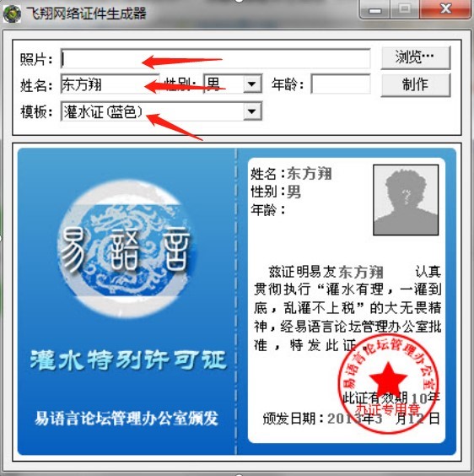The image size is (474, 476).
Task: Click the 制作 make button
Action: point(416,84)
